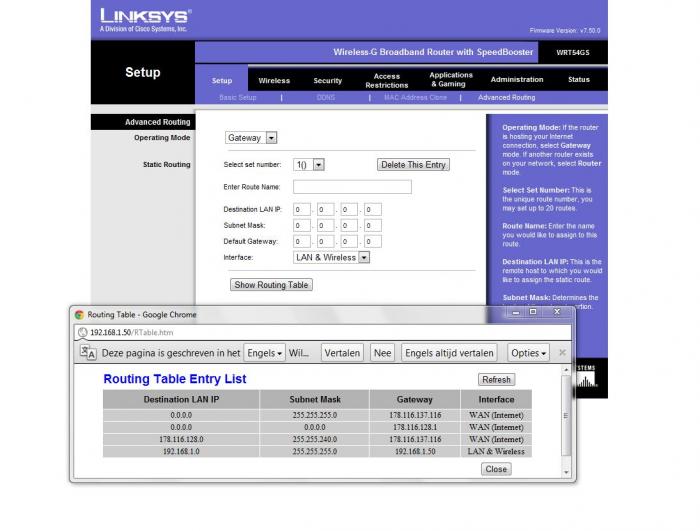Minimize the Routing Table Chrome window

(516, 312)
